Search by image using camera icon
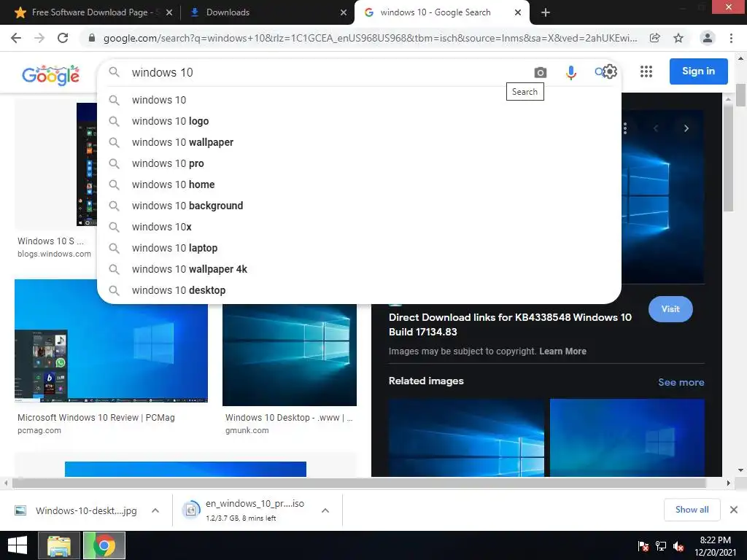 coord(541,72)
